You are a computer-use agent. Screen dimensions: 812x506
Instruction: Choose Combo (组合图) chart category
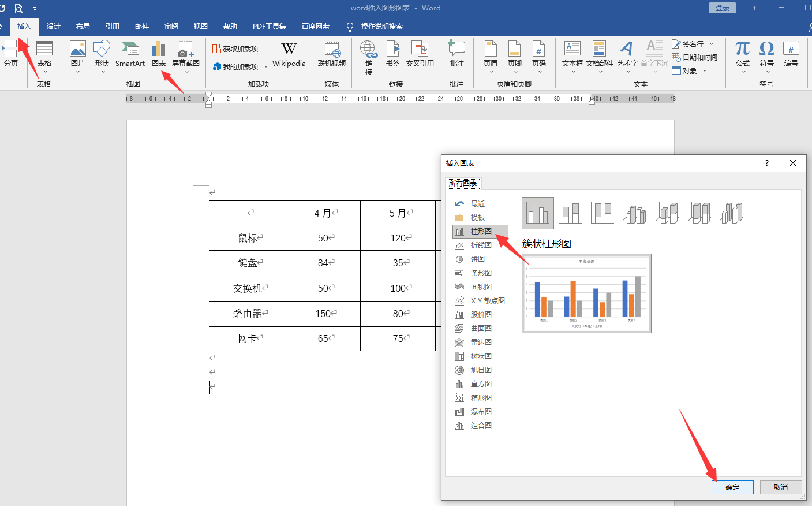[480, 426]
